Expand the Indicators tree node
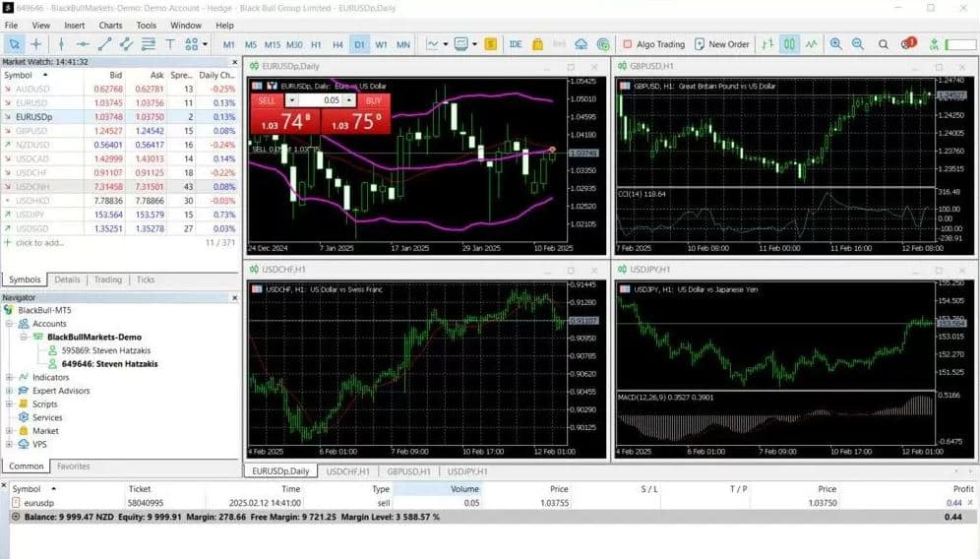The height and width of the screenshot is (559, 980). pyautogui.click(x=10, y=377)
